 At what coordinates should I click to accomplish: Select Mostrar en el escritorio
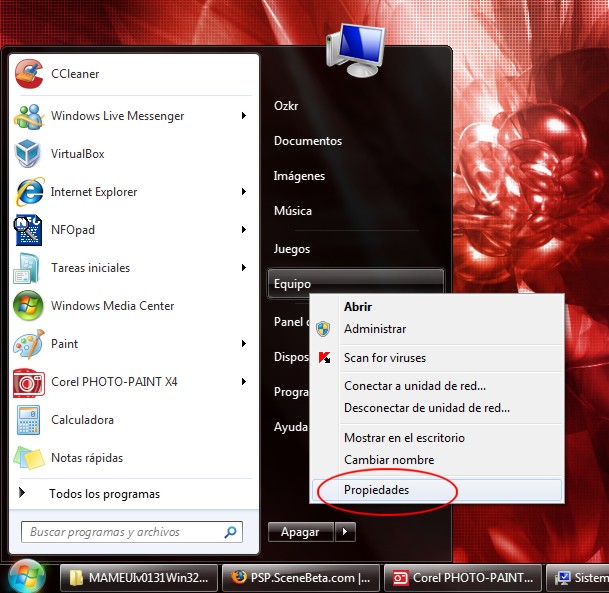(x=437, y=438)
